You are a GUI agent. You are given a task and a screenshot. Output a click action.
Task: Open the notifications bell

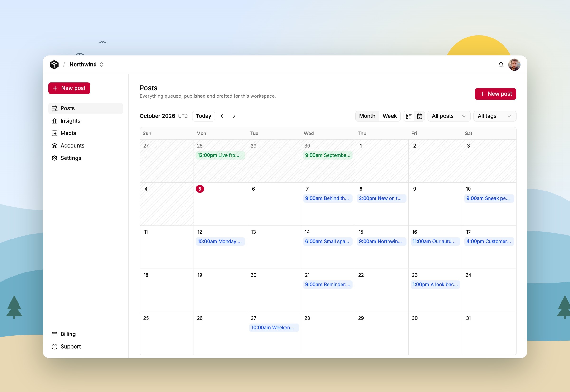[501, 65]
